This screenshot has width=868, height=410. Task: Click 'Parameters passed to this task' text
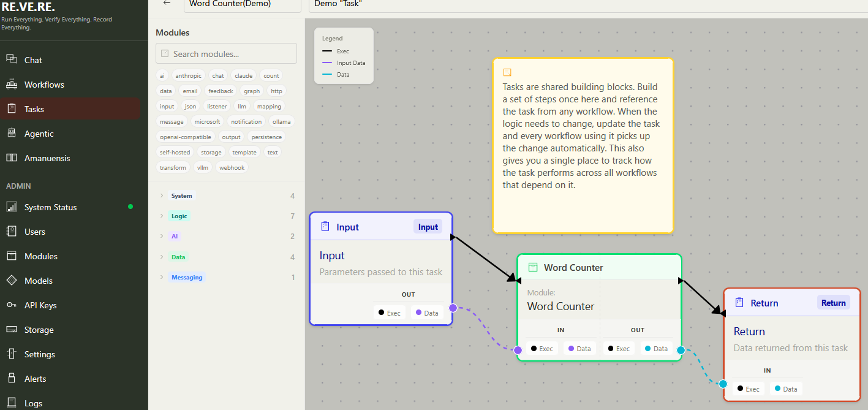pyautogui.click(x=380, y=271)
